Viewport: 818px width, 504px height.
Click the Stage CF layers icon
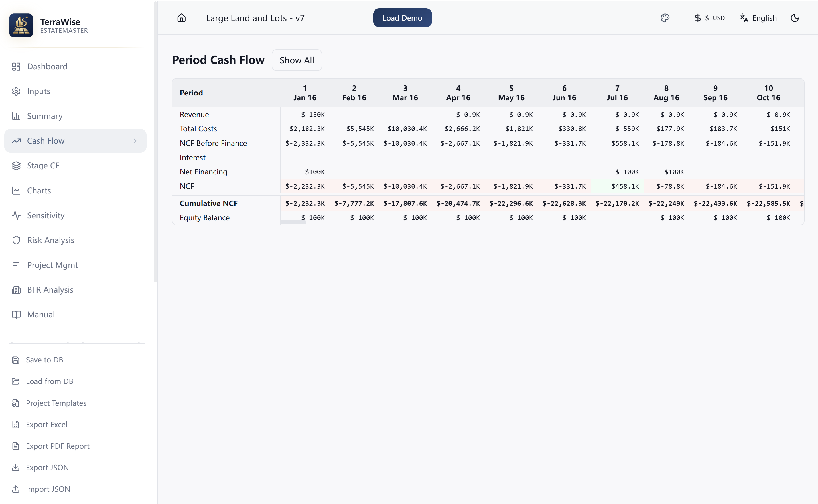coord(16,166)
